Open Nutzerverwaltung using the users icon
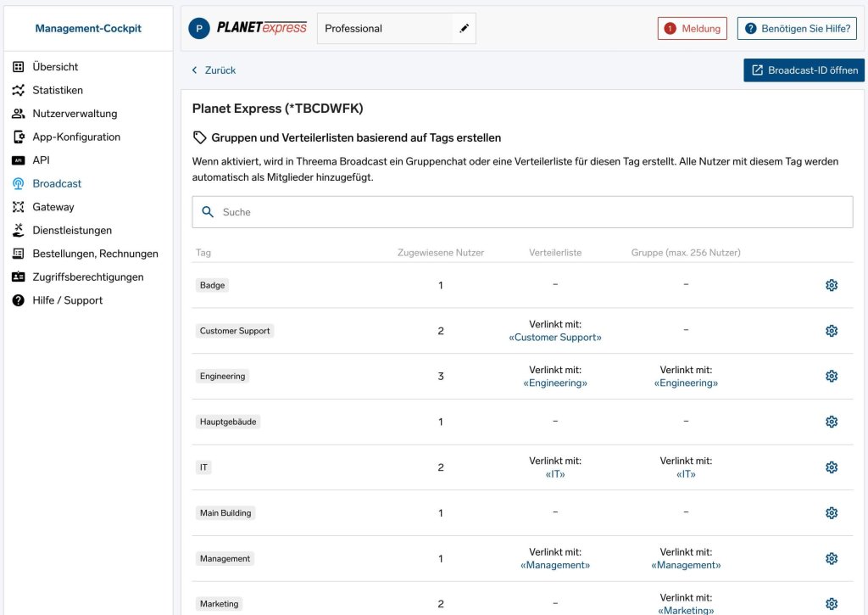This screenshot has height=615, width=868. [x=19, y=113]
